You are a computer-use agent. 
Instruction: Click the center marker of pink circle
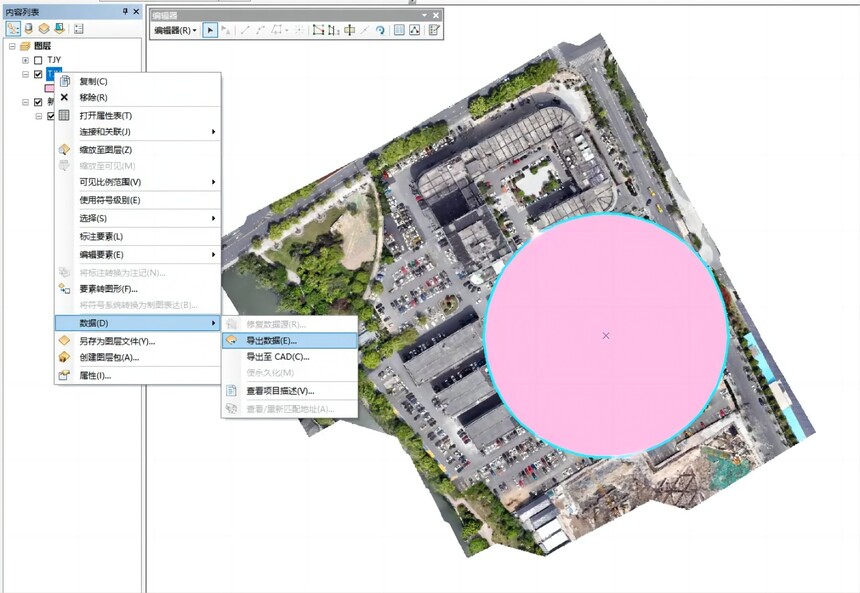pyautogui.click(x=606, y=335)
